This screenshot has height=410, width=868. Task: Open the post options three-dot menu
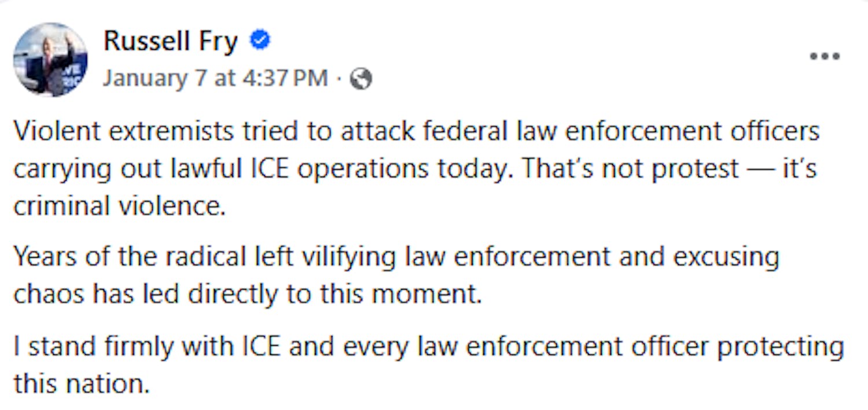pos(825,57)
